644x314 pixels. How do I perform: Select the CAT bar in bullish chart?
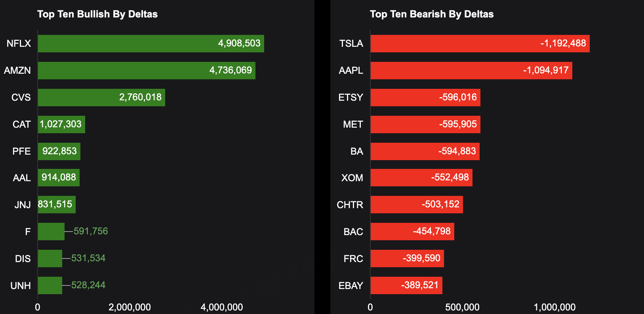point(61,124)
